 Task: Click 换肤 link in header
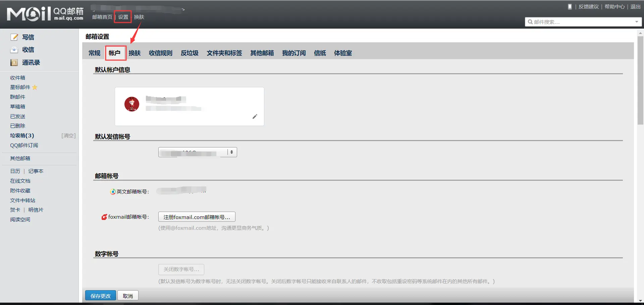[139, 17]
